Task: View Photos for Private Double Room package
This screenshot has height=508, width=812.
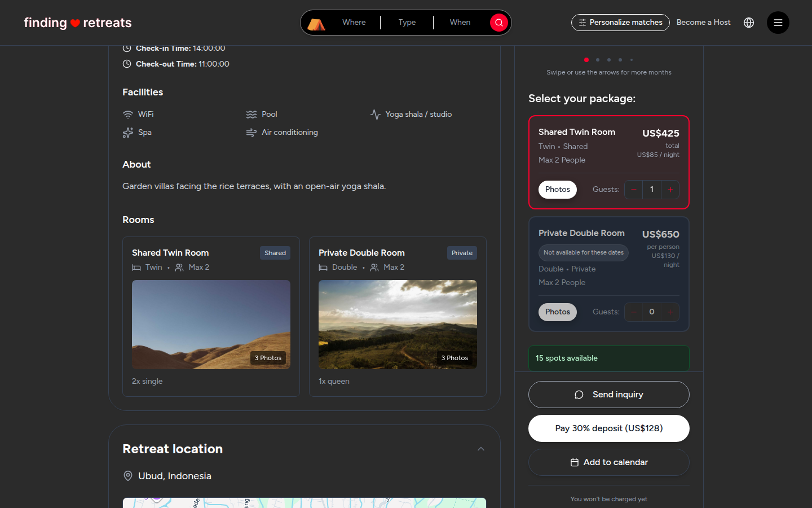Action: [558, 312]
